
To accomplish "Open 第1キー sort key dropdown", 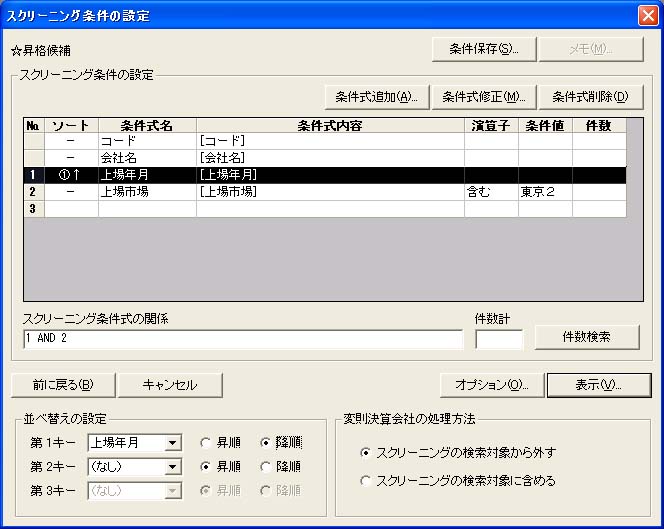I will coord(174,443).
